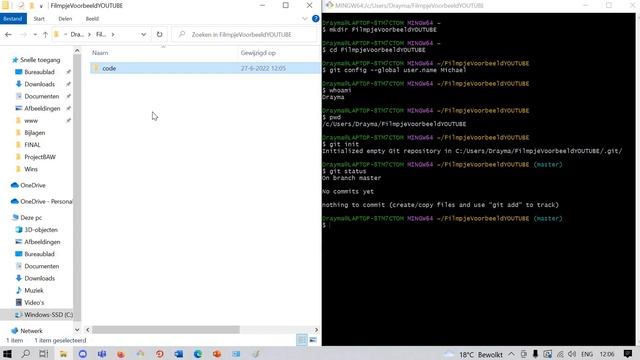Screen dimensions: 640x360
Task: Go up one folder level
Action: click(45, 35)
